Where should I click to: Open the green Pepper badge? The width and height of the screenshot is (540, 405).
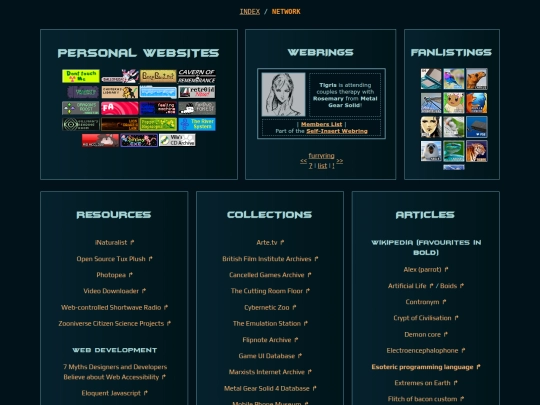(158, 124)
